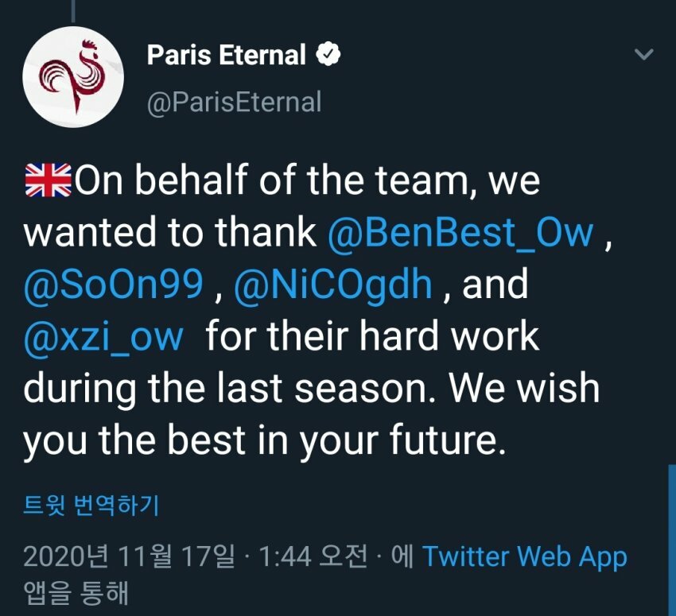Open the Paris Eternal profile avatar
Image resolution: width=676 pixels, height=616 pixels.
coord(73,76)
